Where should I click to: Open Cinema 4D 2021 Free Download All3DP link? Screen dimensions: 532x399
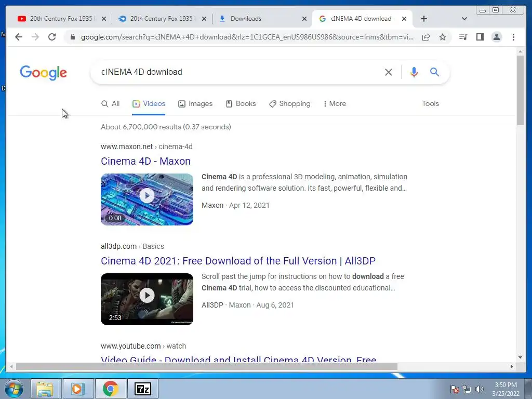pyautogui.click(x=238, y=261)
